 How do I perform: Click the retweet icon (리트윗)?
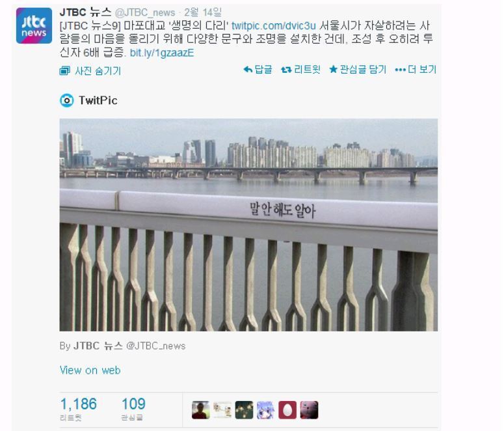(x=286, y=70)
